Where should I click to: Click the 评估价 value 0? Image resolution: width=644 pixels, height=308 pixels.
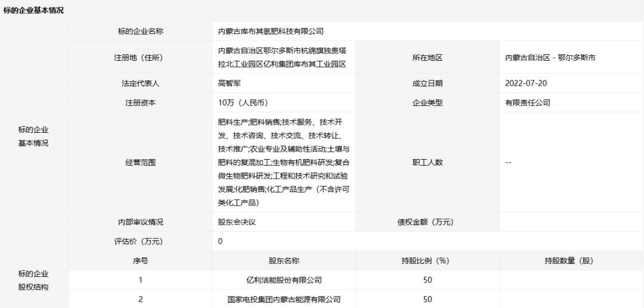[x=221, y=241]
